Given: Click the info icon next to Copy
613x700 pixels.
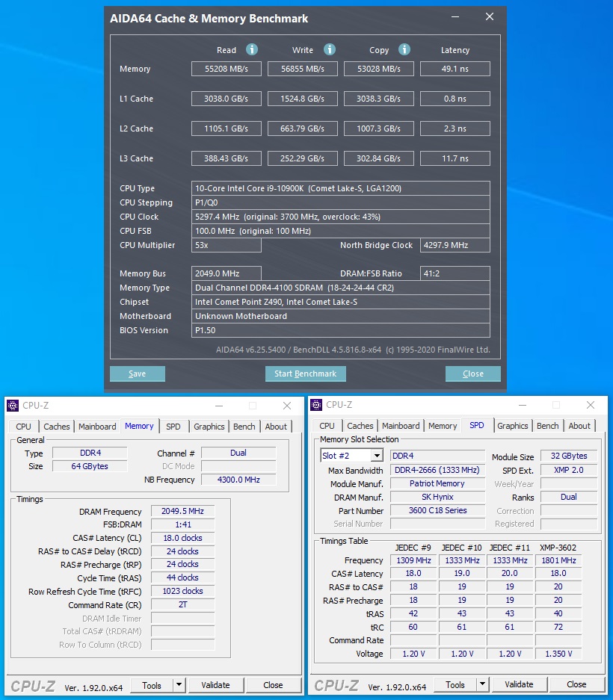Looking at the screenshot, I should click(x=404, y=50).
